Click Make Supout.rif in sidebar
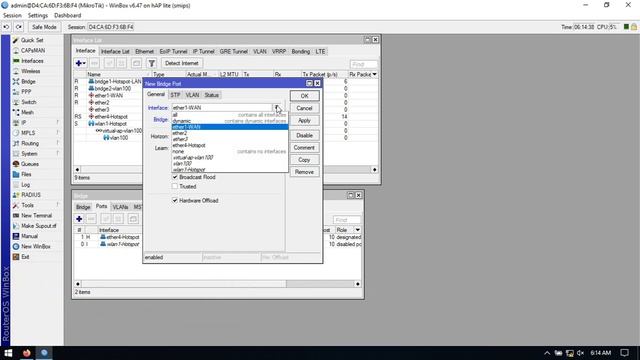 (x=38, y=226)
